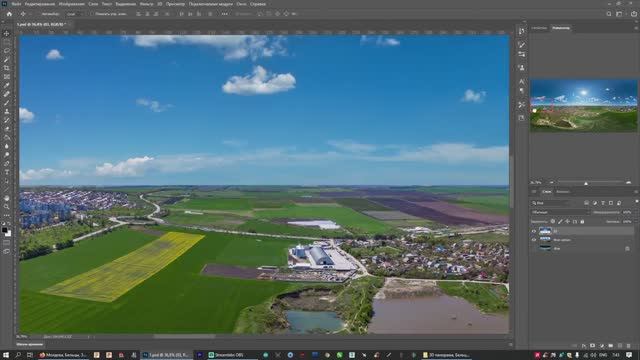The height and width of the screenshot is (360, 640).
Task: Hide the top layer with its eye icon
Action: point(533,231)
